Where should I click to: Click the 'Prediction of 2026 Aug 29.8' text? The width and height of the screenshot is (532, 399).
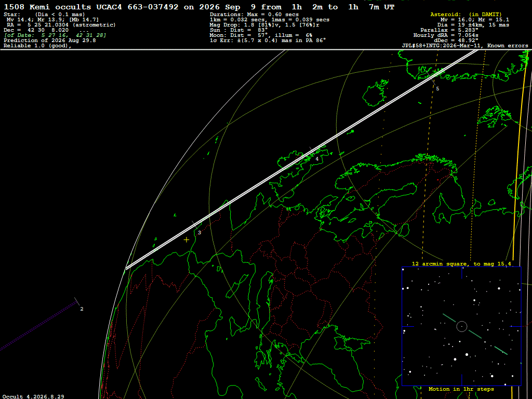[x=50, y=41]
